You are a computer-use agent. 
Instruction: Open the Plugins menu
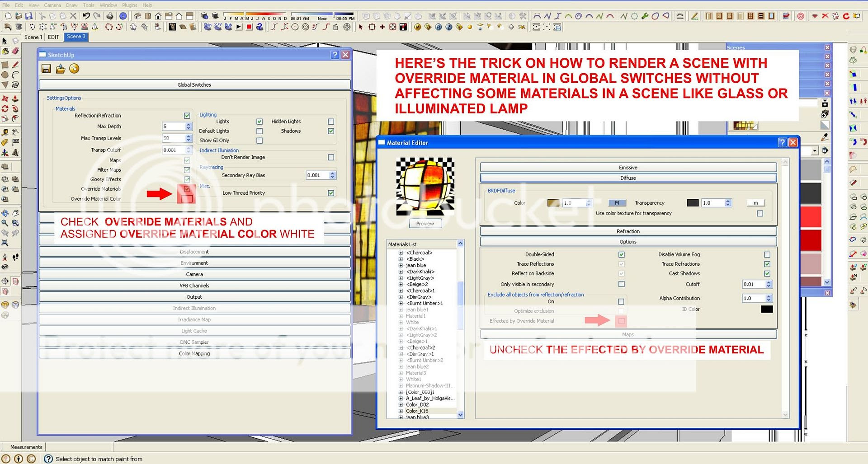(x=130, y=5)
